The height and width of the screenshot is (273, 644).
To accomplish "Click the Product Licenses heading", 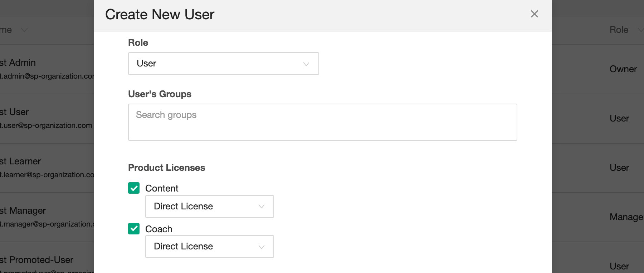I will pyautogui.click(x=167, y=168).
